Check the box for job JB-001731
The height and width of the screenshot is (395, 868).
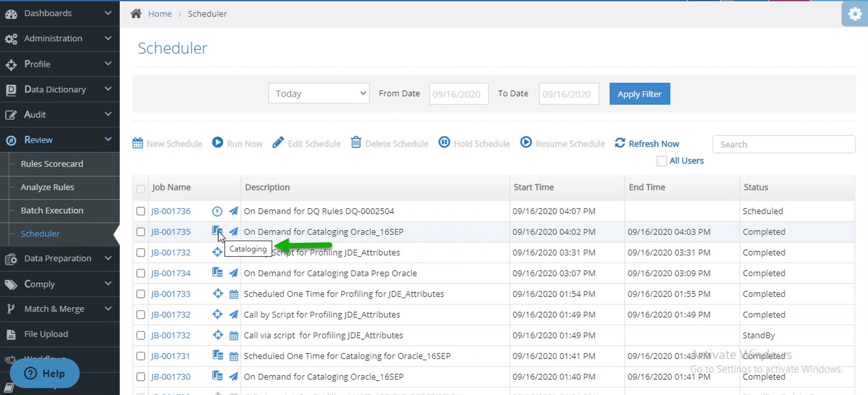pos(141,356)
